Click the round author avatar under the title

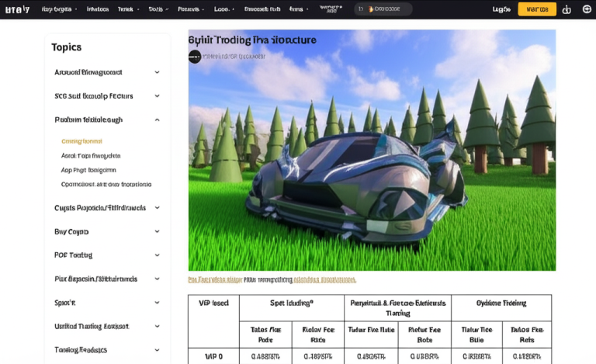click(195, 57)
